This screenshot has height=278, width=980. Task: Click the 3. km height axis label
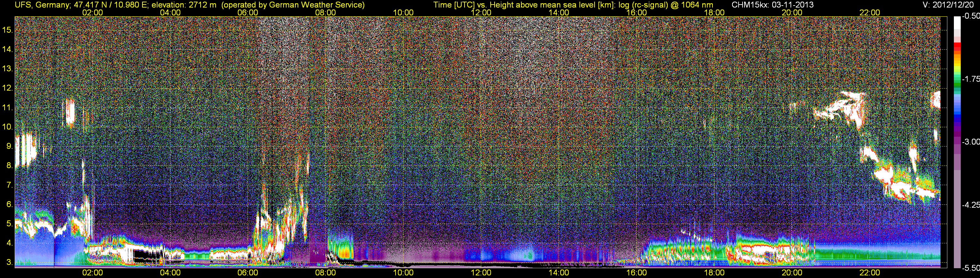(9, 262)
